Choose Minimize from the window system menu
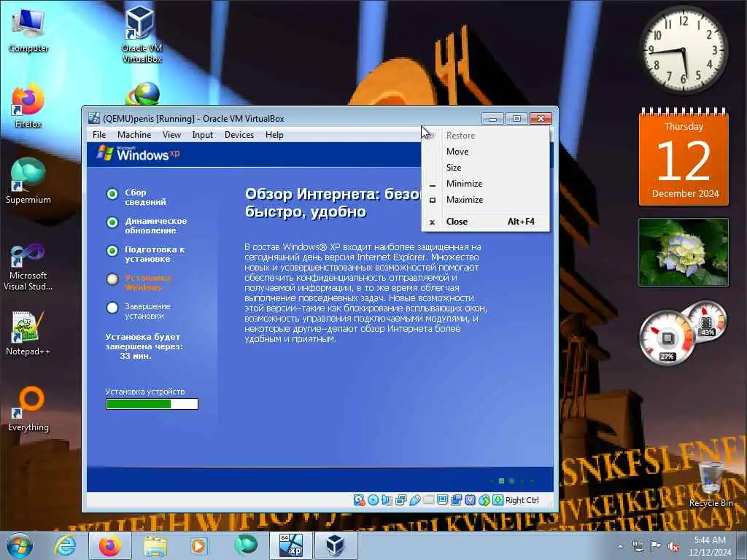The width and height of the screenshot is (747, 560). (485, 184)
